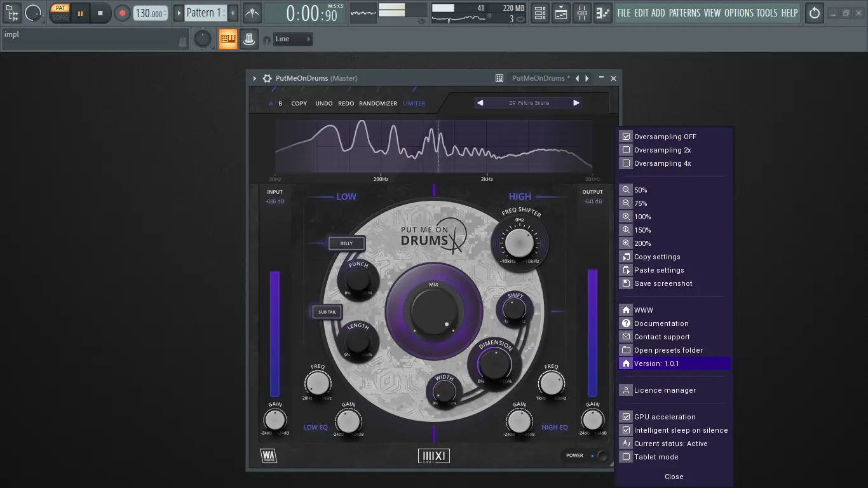
Task: Click the zoom-in icon beside 150%
Action: tap(627, 230)
